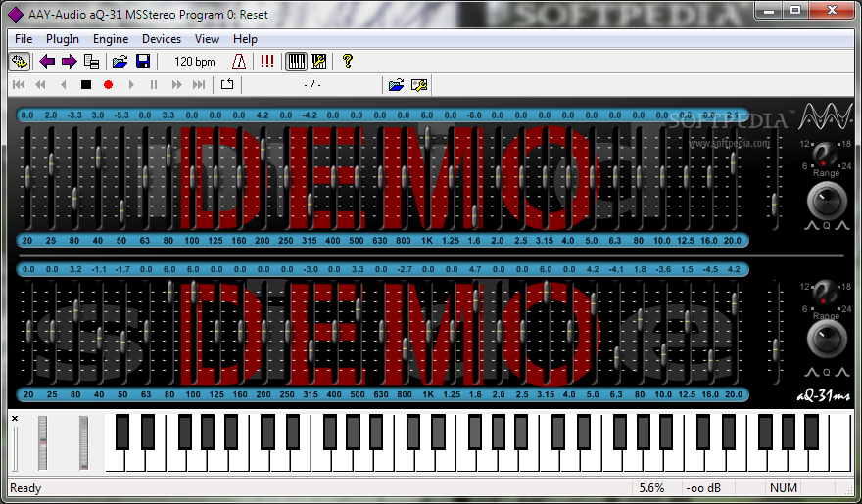Open the Devices menu

tap(162, 39)
